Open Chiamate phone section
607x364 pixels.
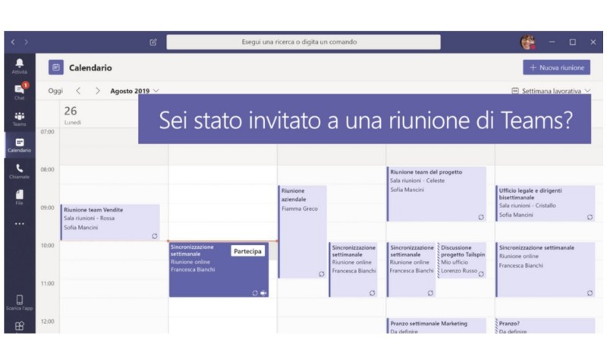coord(20,171)
